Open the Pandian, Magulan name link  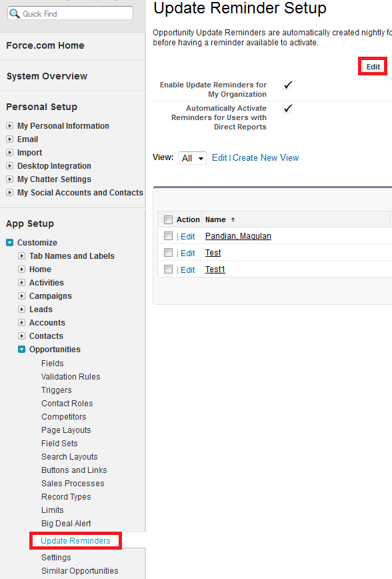(238, 236)
